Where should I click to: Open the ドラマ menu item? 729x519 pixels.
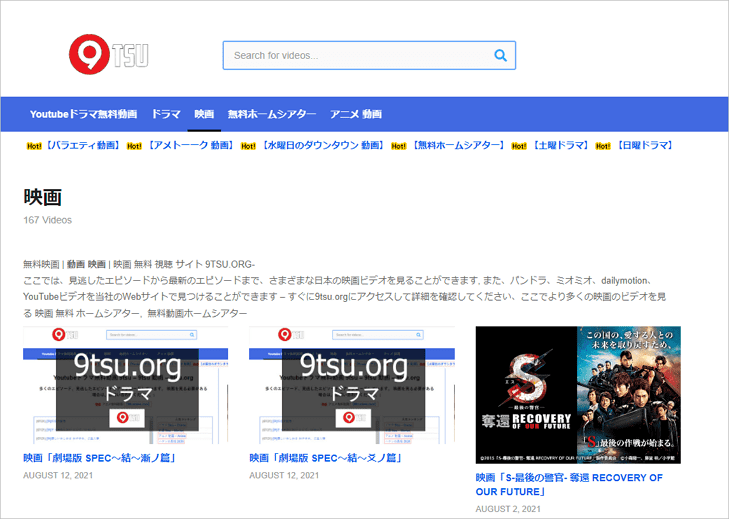pyautogui.click(x=166, y=114)
